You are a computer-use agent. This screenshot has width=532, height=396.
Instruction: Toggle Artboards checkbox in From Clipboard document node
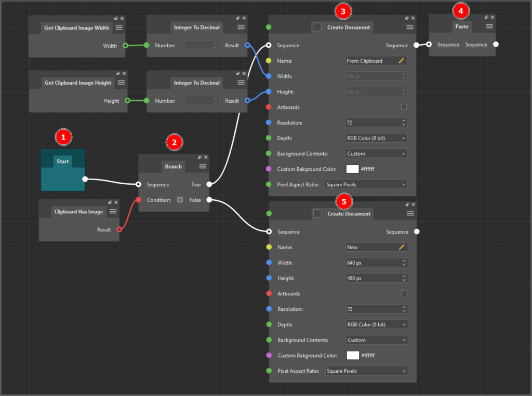pos(404,107)
